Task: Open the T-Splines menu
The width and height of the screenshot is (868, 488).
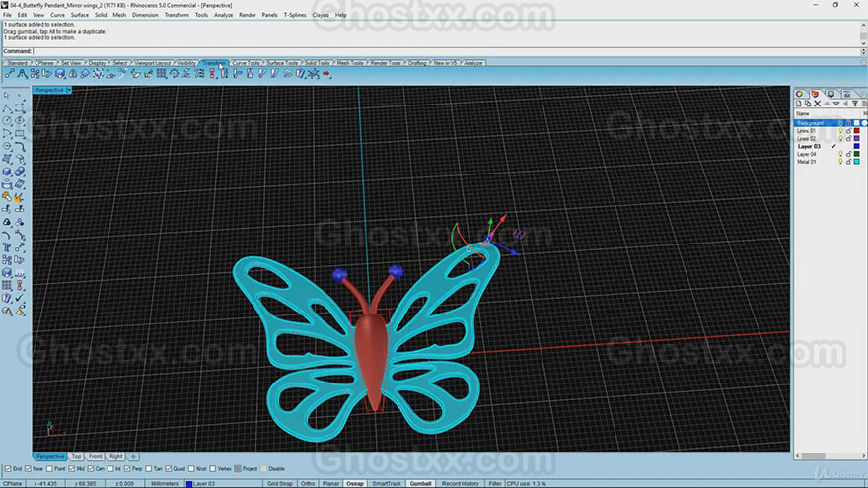Action: 295,15
